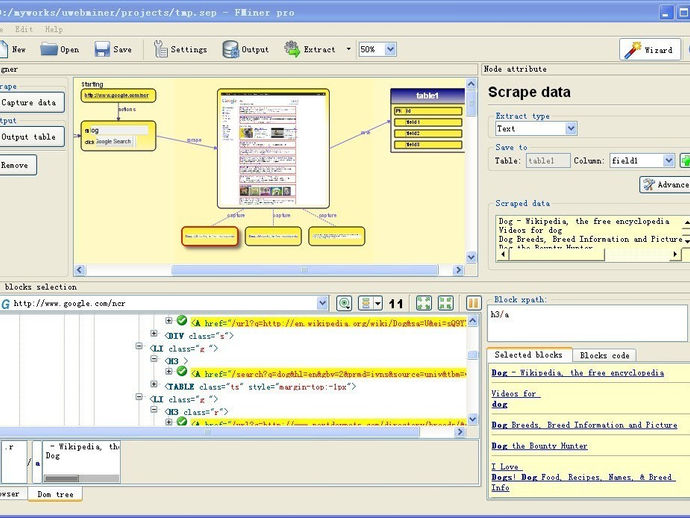This screenshot has height=518, width=690.
Task: Expand the DIV class="s" node
Action: [154, 334]
